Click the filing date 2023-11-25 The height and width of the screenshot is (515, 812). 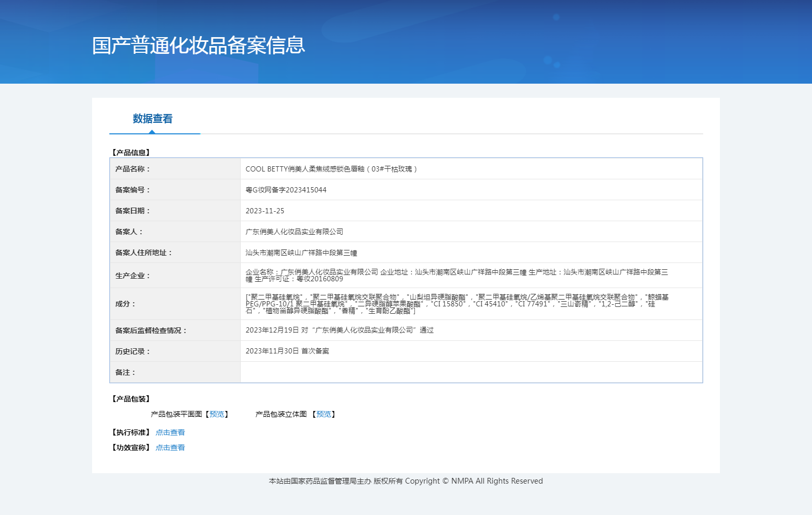coord(265,211)
